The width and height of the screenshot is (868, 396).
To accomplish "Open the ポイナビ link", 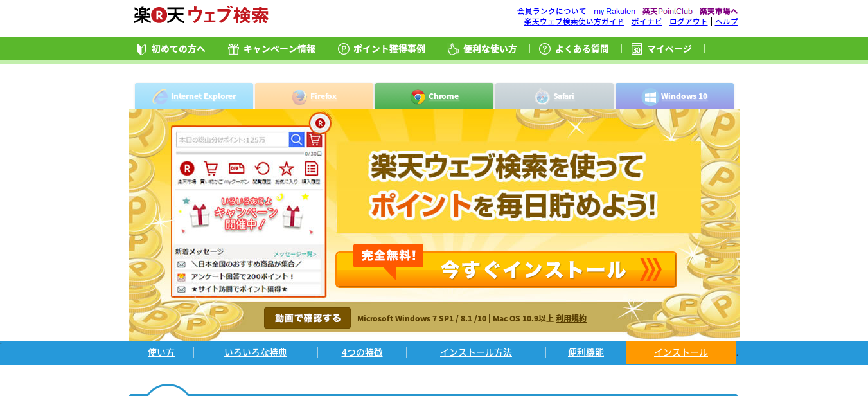I will [x=646, y=21].
